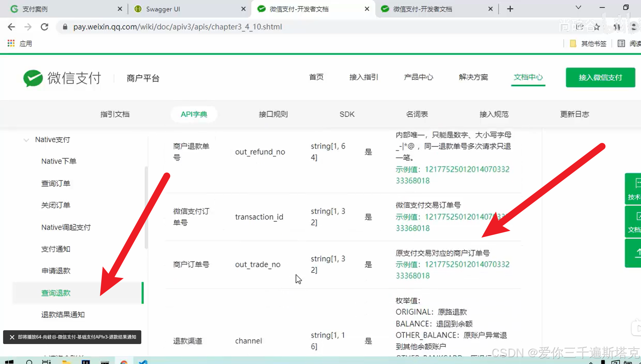Open 关闭订单 in the sidebar

click(x=56, y=205)
